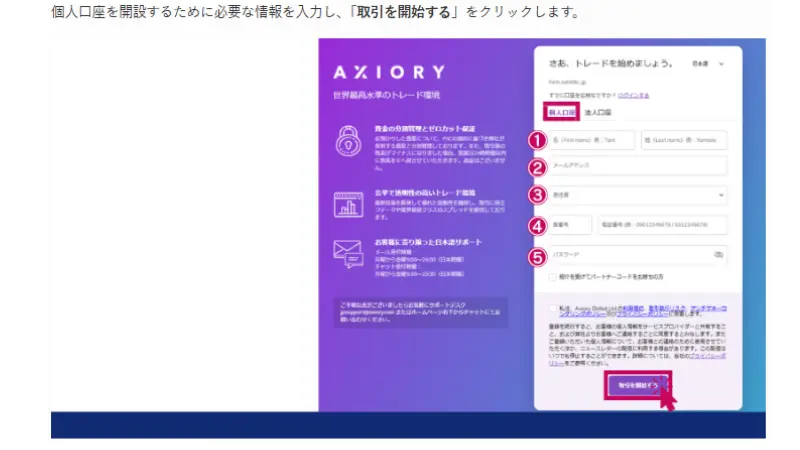Click bold 取引を開始する in top instruction
This screenshot has height=450, width=800.
point(403,12)
